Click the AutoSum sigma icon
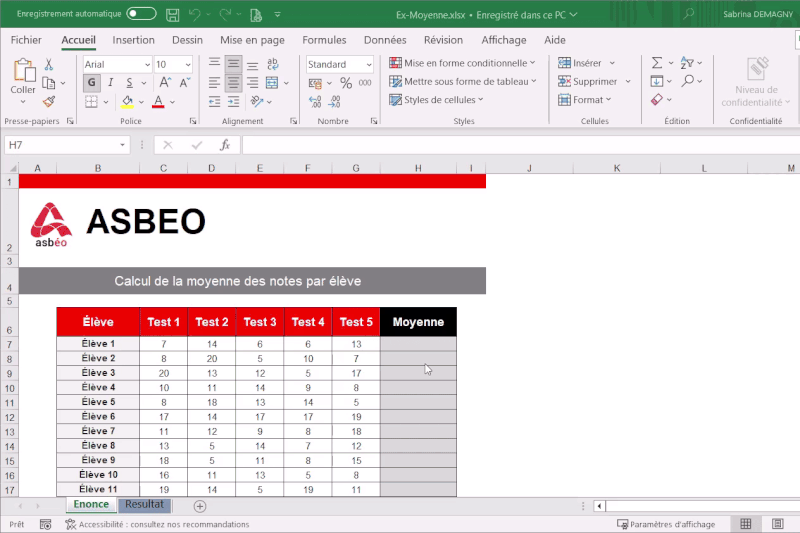 pos(657,63)
